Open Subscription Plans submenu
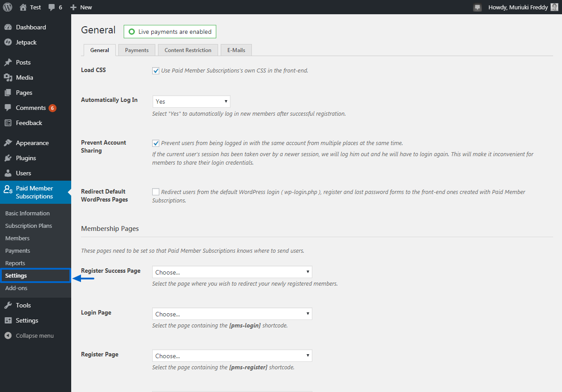The image size is (562, 392). click(x=28, y=226)
